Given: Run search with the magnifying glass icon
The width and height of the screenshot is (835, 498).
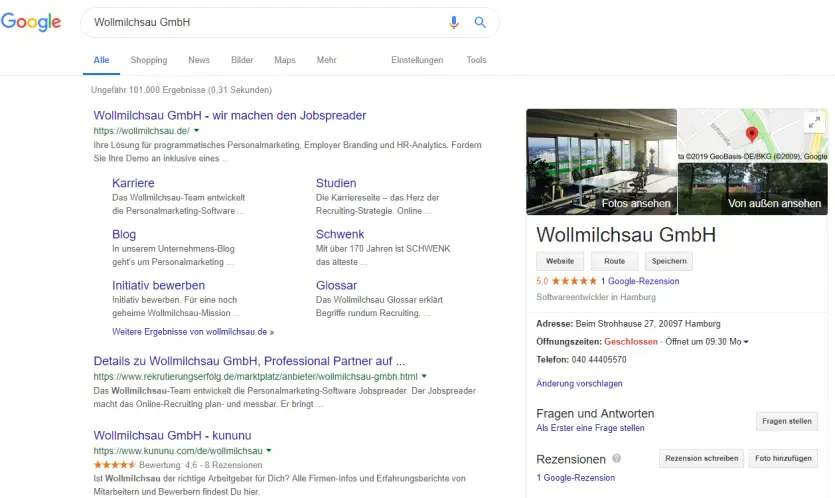Looking at the screenshot, I should point(480,22).
